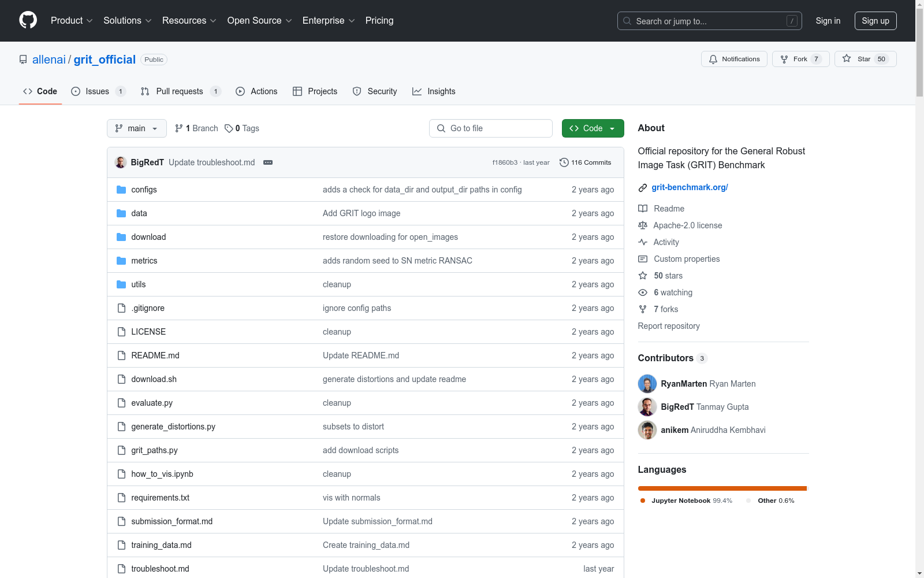Viewport: 924px width, 578px height.
Task: Click the Sign in link
Action: click(828, 21)
